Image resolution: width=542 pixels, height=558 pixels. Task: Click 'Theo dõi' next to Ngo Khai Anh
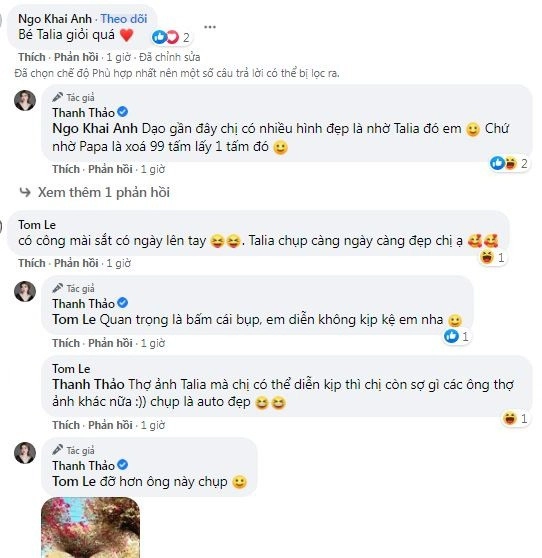(x=124, y=19)
